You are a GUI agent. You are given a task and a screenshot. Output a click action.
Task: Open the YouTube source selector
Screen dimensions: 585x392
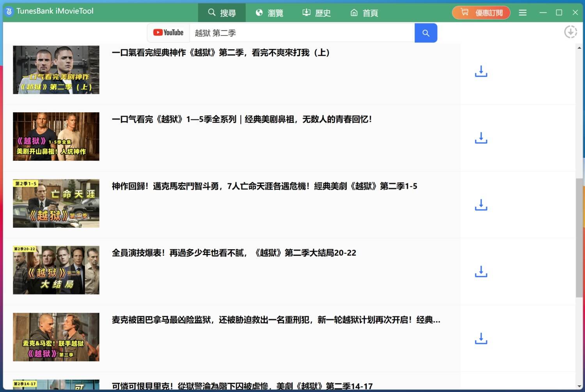168,33
